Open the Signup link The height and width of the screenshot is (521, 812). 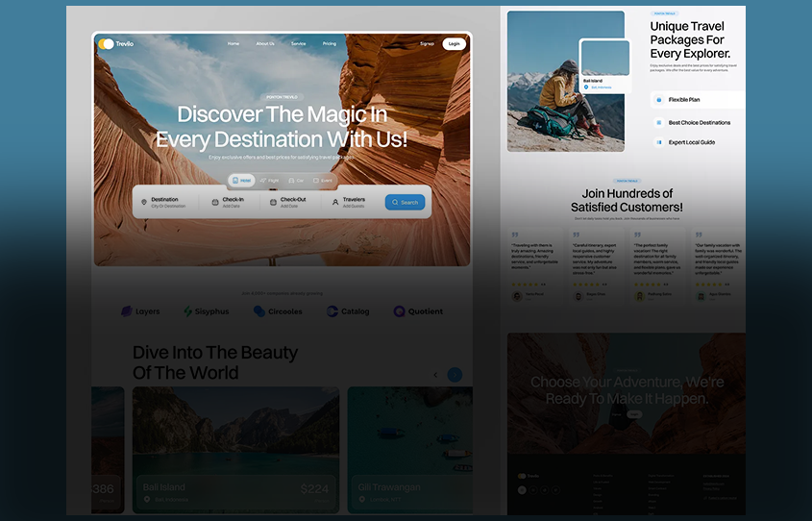[427, 44]
